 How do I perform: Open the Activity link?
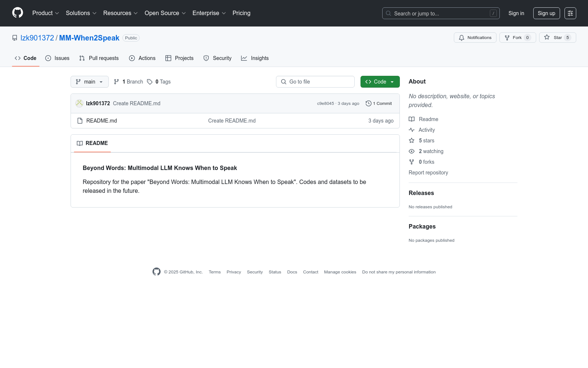(x=422, y=130)
